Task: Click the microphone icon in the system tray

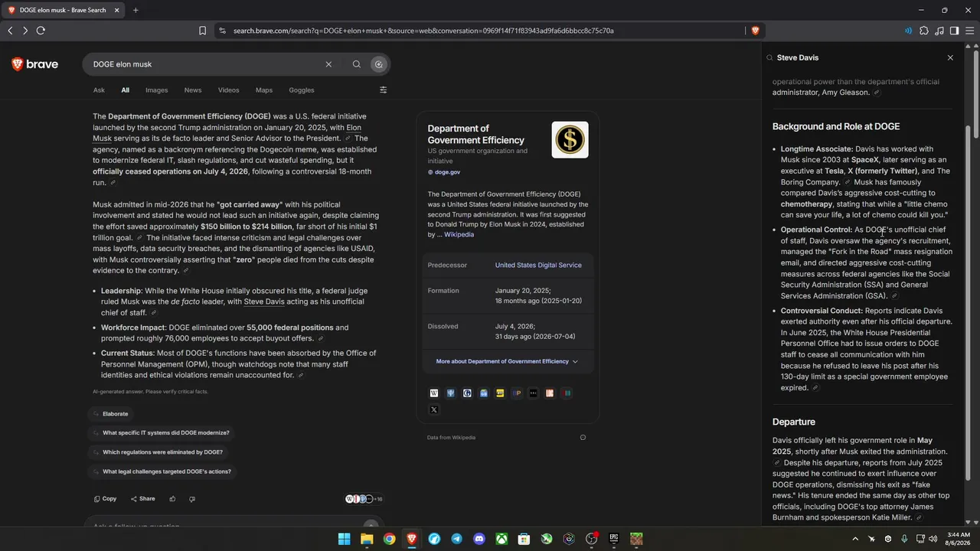Action: click(904, 539)
